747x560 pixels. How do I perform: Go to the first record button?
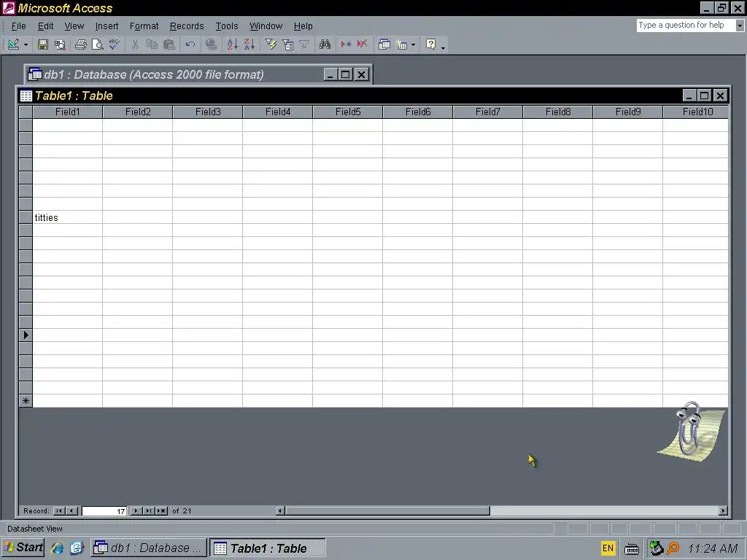[59, 511]
